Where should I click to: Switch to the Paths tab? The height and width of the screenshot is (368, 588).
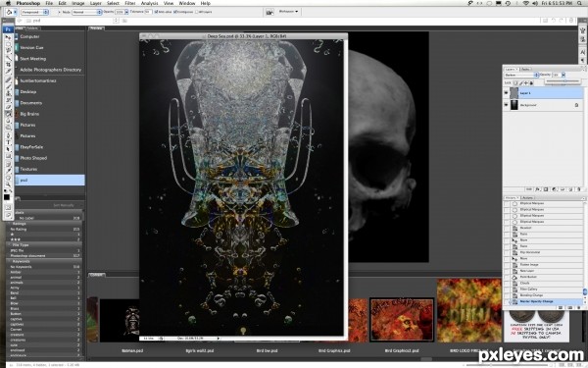point(525,70)
